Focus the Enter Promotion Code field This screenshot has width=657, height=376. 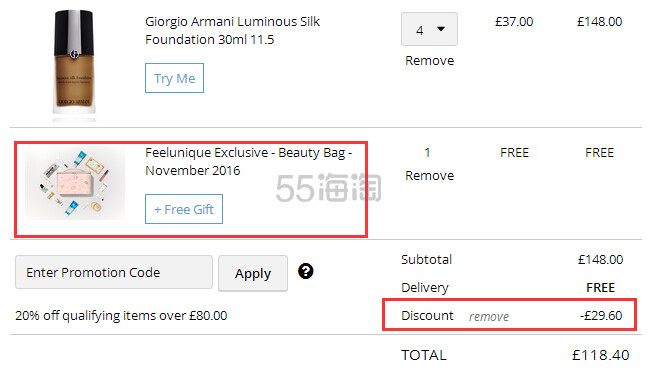pos(114,272)
